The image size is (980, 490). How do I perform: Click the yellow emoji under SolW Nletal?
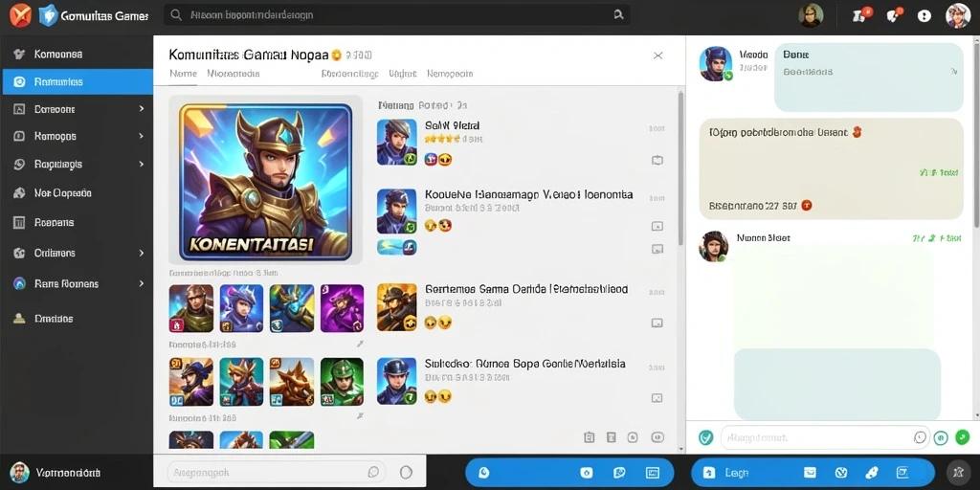click(444, 160)
